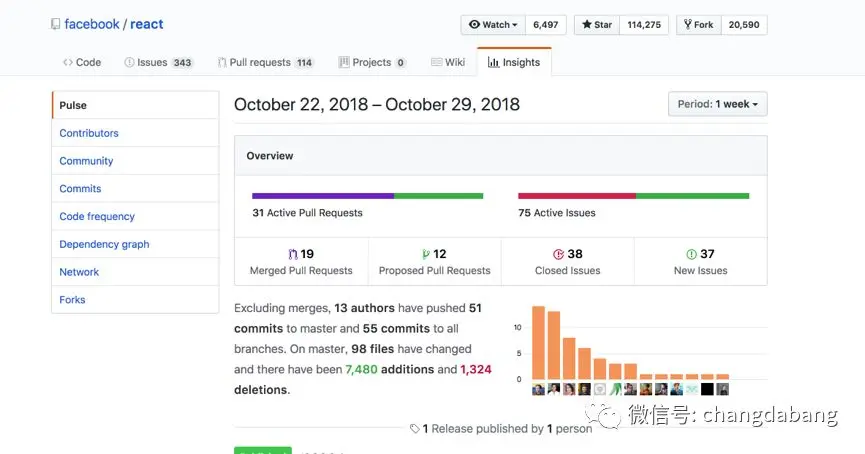The image size is (865, 454).
Task: Switch to the Wiki tab
Action: tap(448, 62)
